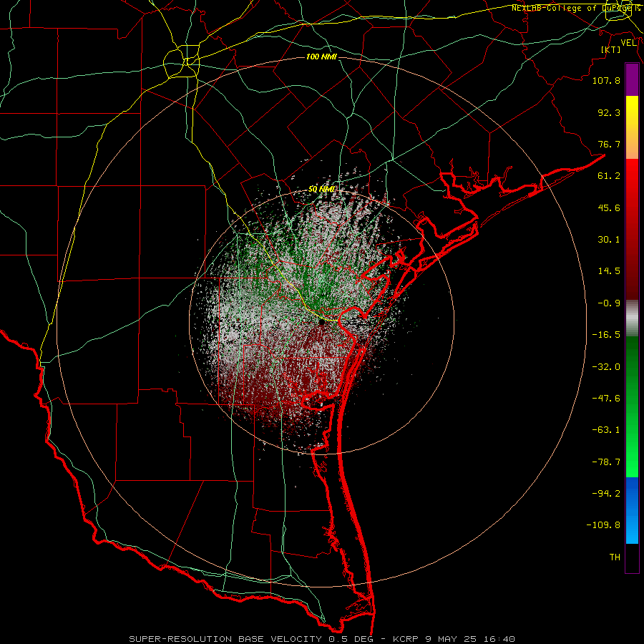Click the -0.9 legend value
644x644 pixels.
(x=609, y=303)
